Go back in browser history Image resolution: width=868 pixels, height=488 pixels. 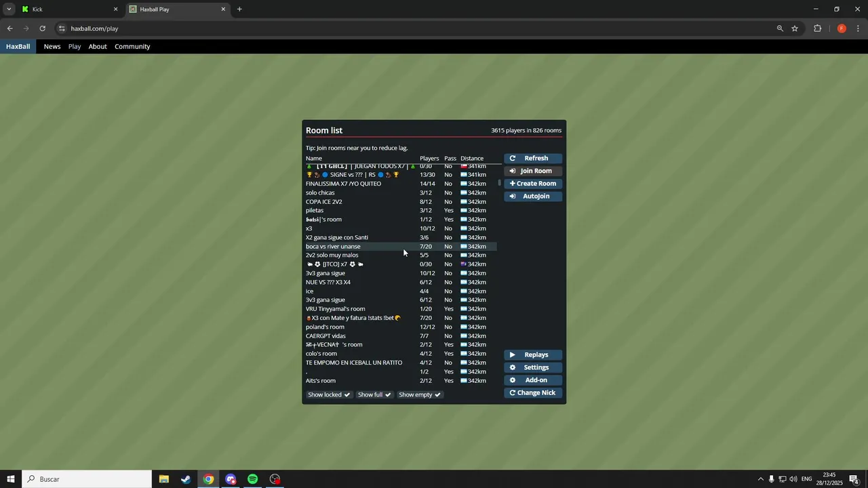coord(9,28)
